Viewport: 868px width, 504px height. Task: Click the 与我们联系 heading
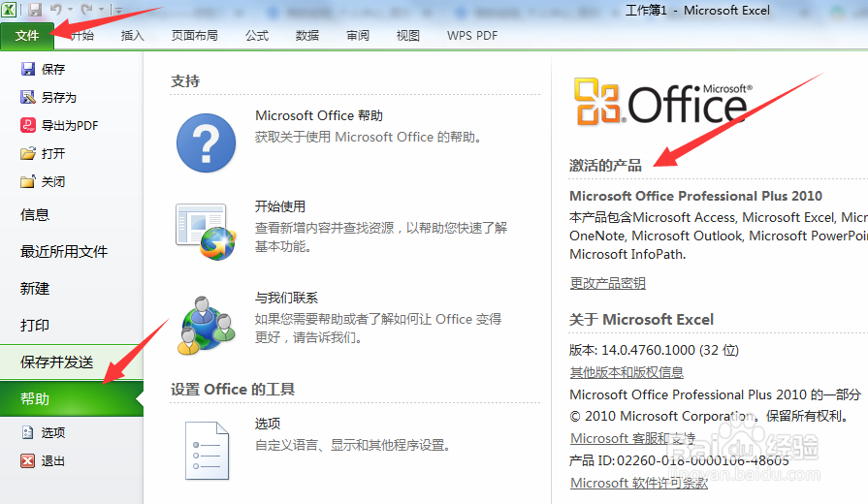[x=286, y=299]
